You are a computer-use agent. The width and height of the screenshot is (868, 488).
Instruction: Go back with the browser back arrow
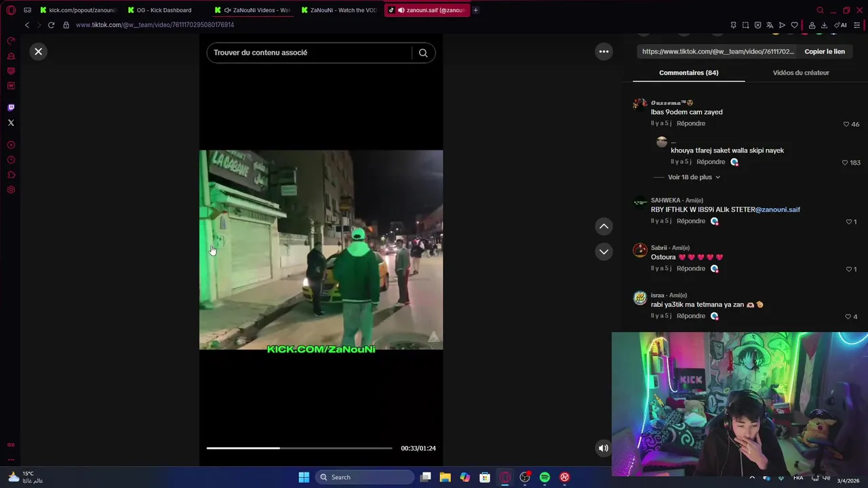(27, 25)
